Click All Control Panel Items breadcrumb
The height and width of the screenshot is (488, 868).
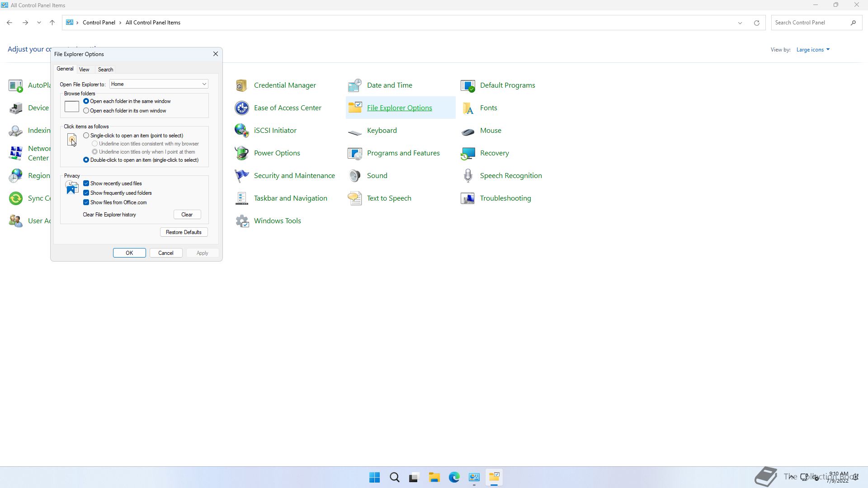click(153, 23)
